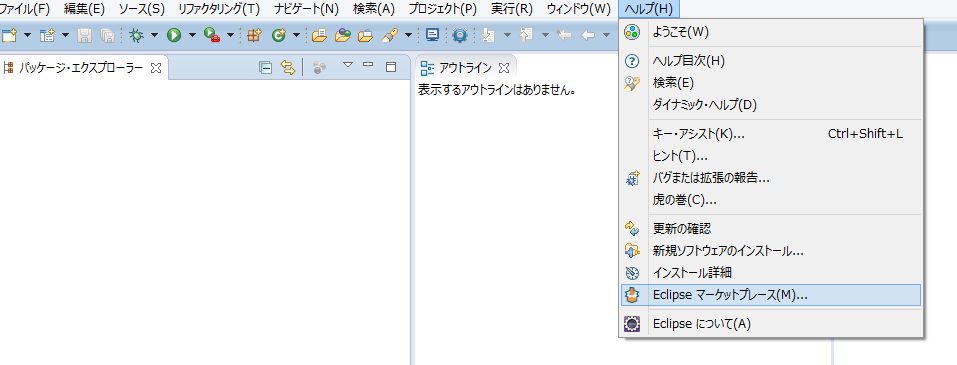Click the Last Edit Location arrow icon
The image size is (957, 365).
pos(565,35)
